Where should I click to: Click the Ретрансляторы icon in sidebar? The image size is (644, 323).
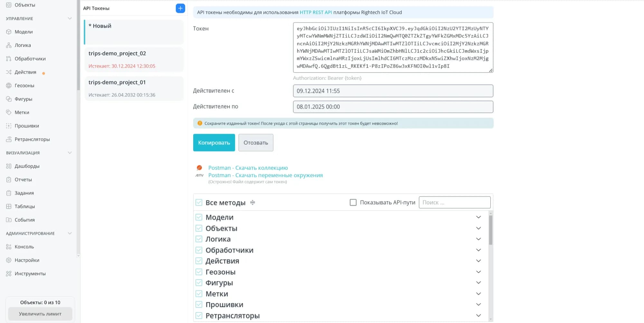pyautogui.click(x=9, y=139)
